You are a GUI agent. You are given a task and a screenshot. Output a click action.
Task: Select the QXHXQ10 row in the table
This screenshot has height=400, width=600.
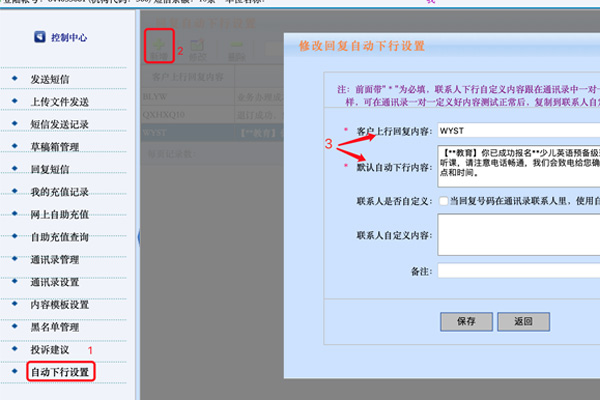pyautogui.click(x=213, y=114)
